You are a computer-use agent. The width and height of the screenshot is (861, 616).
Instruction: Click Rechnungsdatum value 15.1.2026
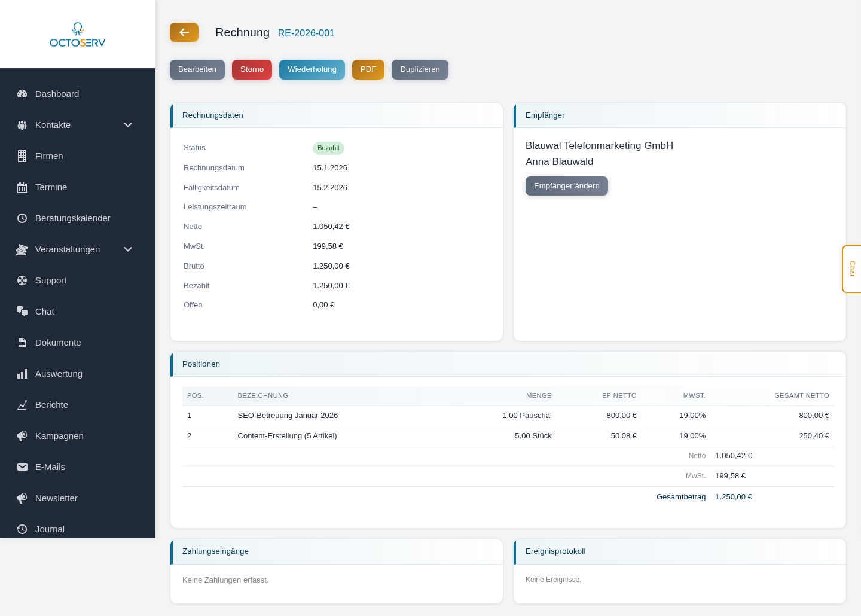pos(330,168)
